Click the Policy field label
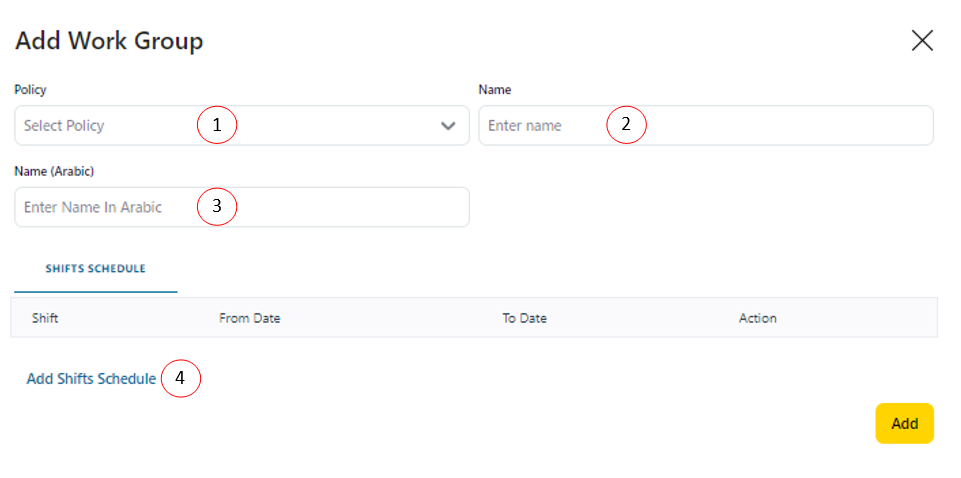The width and height of the screenshot is (961, 478). (x=30, y=90)
